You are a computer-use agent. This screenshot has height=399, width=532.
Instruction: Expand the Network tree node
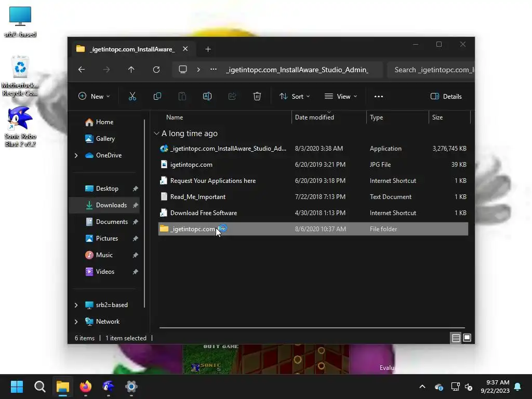76,322
